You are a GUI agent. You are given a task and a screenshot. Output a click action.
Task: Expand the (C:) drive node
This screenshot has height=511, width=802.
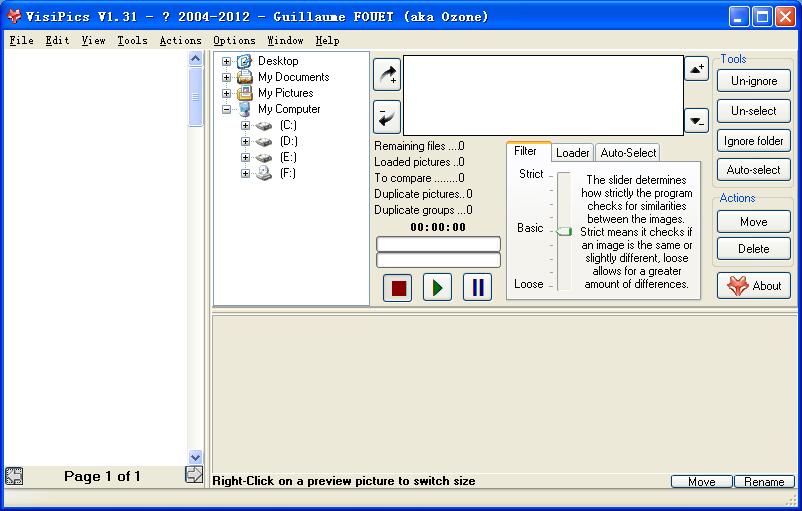click(x=246, y=125)
